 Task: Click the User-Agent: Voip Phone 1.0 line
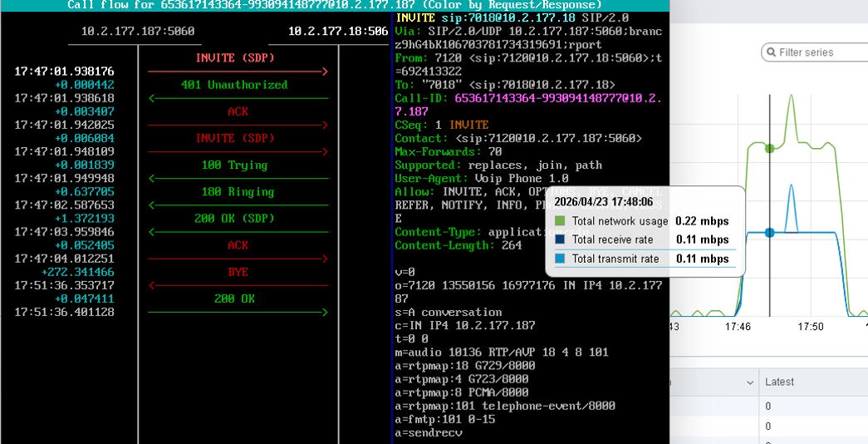482,179
